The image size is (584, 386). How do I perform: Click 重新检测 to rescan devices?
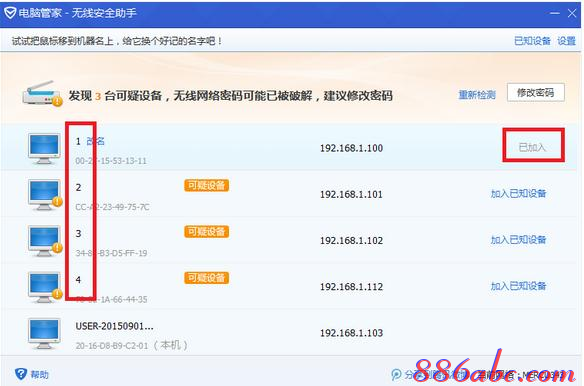point(477,95)
